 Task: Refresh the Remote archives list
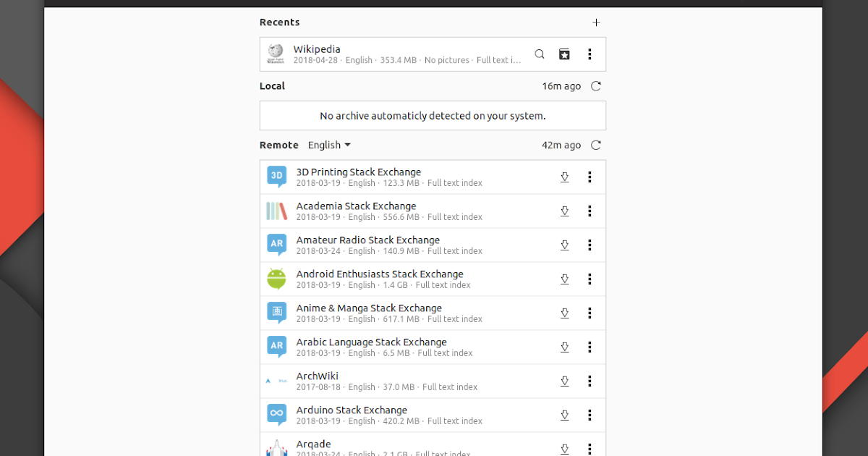click(x=595, y=145)
